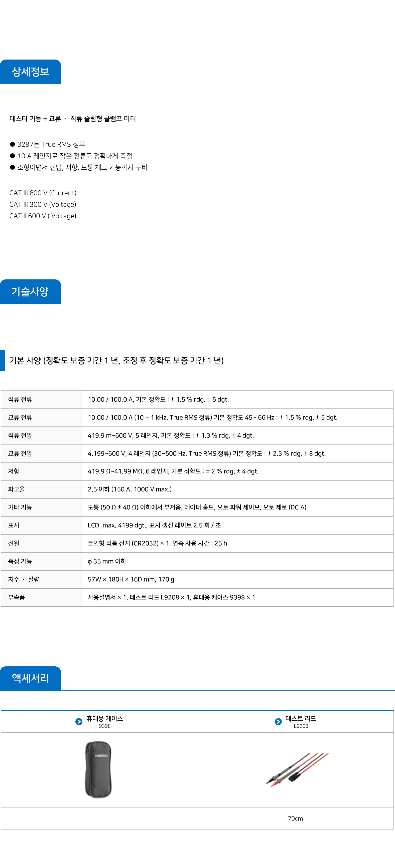The height and width of the screenshot is (868, 395).
Task: Click the 기본 사양 heading text
Action: 116,360
